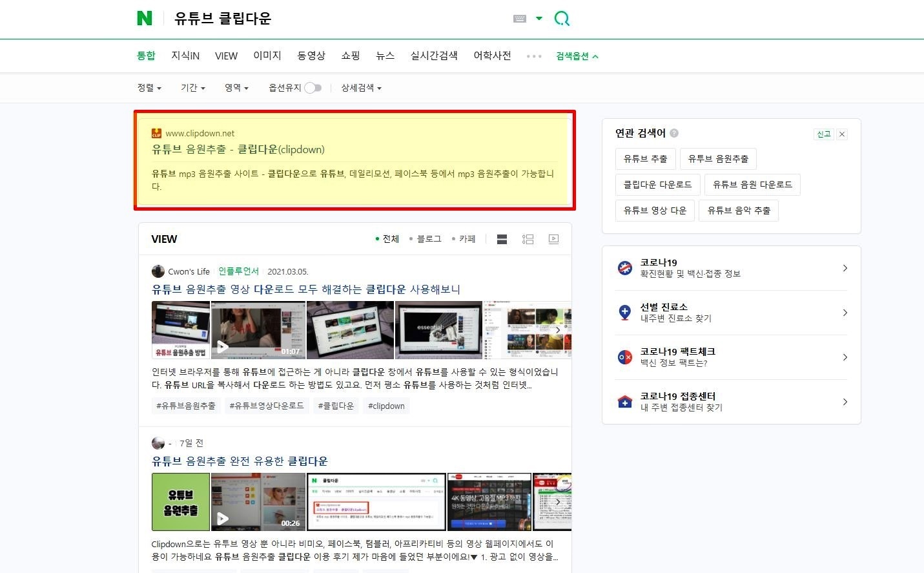Click the 코로나19 팩트체크 OX icon
The width and height of the screenshot is (924, 573).
[x=625, y=357]
